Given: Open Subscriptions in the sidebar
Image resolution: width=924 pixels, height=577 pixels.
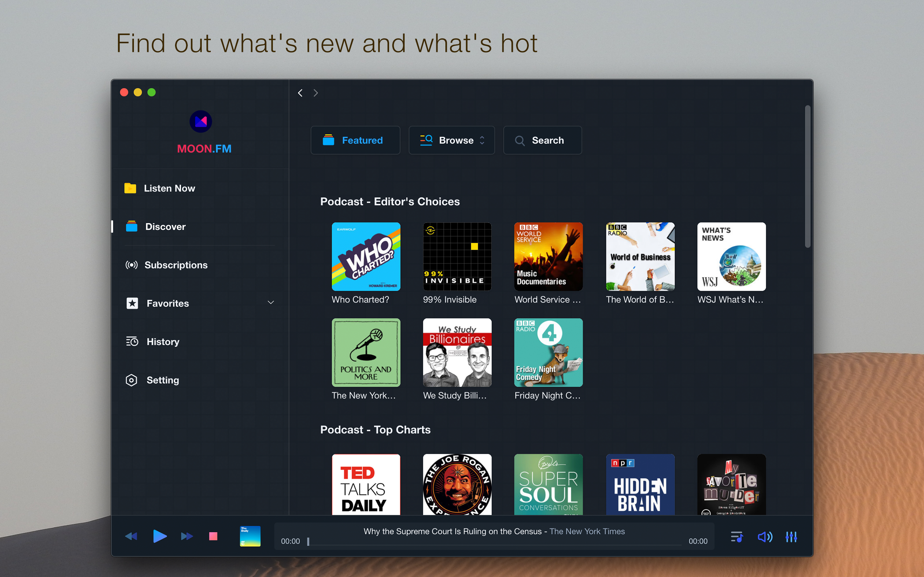Looking at the screenshot, I should point(176,265).
